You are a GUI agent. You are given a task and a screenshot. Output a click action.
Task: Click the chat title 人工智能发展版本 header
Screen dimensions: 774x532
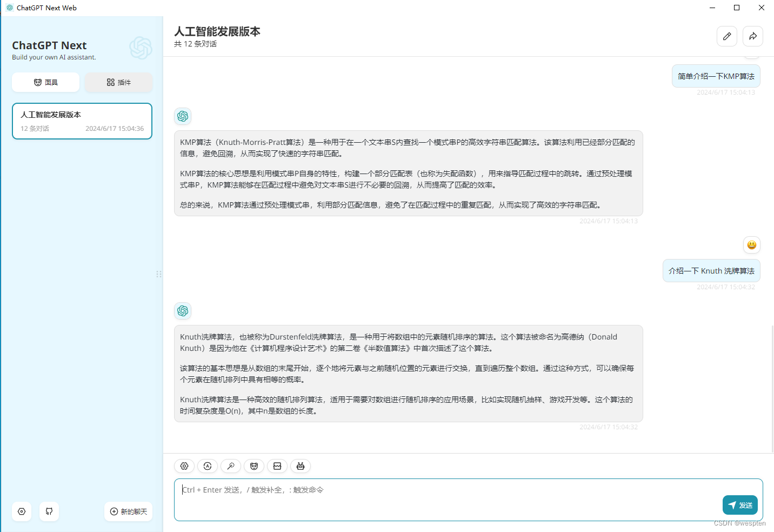point(217,31)
